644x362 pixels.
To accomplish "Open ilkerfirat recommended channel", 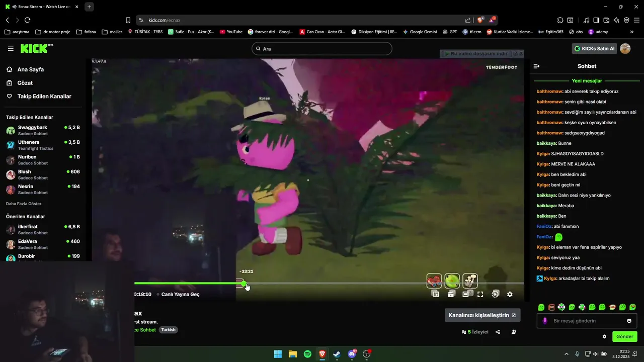I will pyautogui.click(x=43, y=230).
